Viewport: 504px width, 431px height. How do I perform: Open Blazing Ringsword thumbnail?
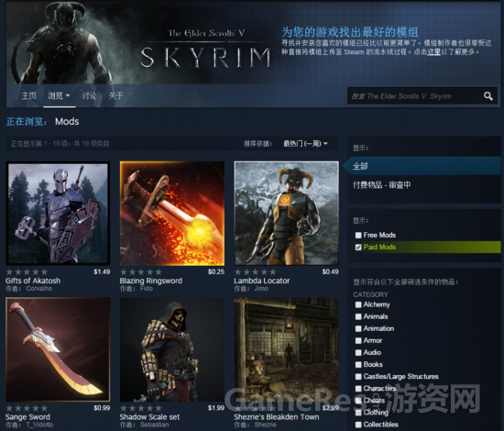click(x=172, y=214)
